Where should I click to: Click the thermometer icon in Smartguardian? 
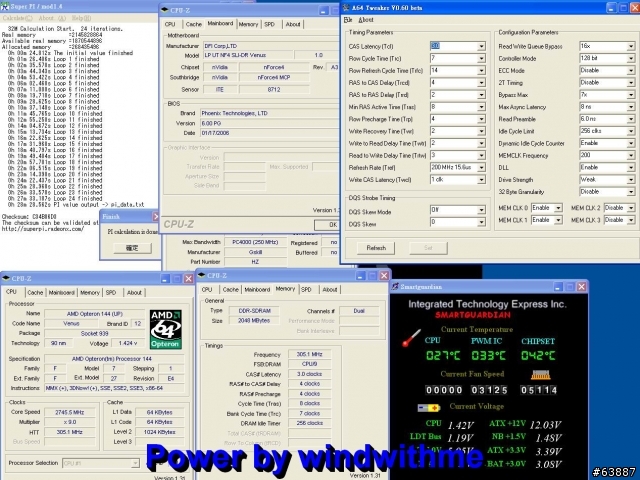(411, 338)
